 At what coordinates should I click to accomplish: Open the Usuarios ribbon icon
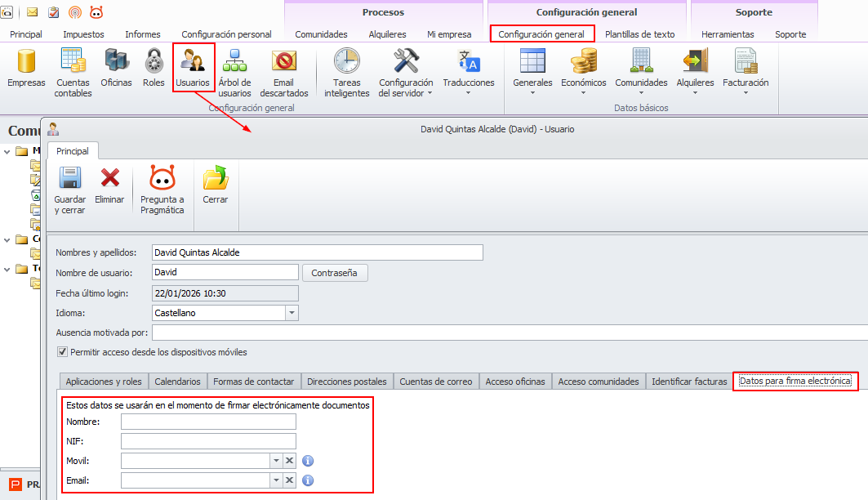click(193, 61)
